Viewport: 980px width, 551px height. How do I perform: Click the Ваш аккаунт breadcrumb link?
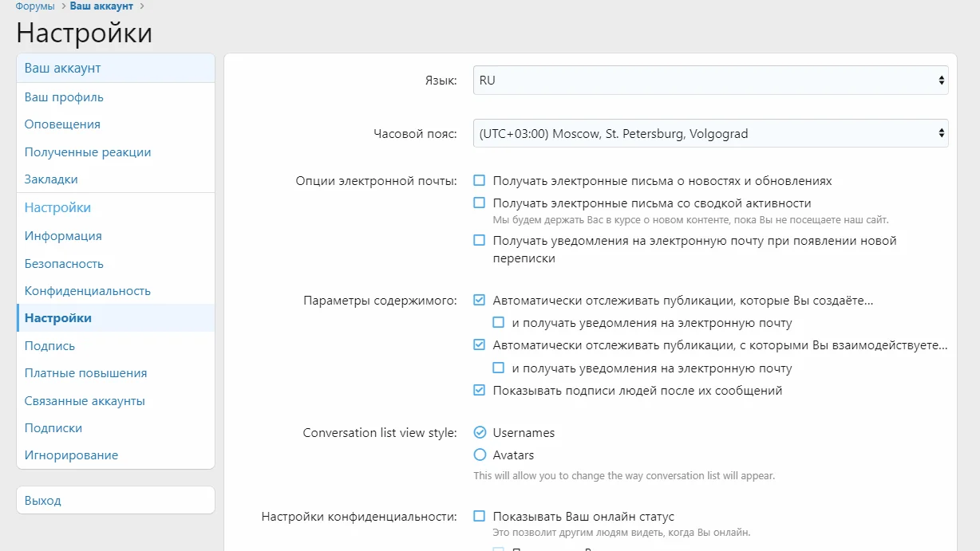click(101, 6)
